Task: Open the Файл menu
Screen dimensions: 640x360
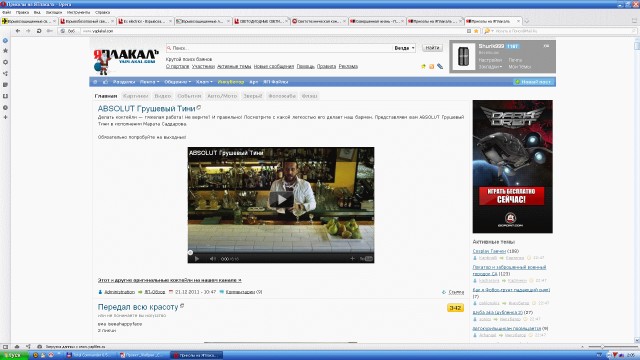Action: (x=7, y=13)
